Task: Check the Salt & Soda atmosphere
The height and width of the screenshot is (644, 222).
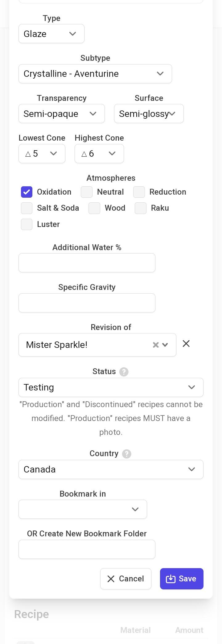Action: coord(27,208)
